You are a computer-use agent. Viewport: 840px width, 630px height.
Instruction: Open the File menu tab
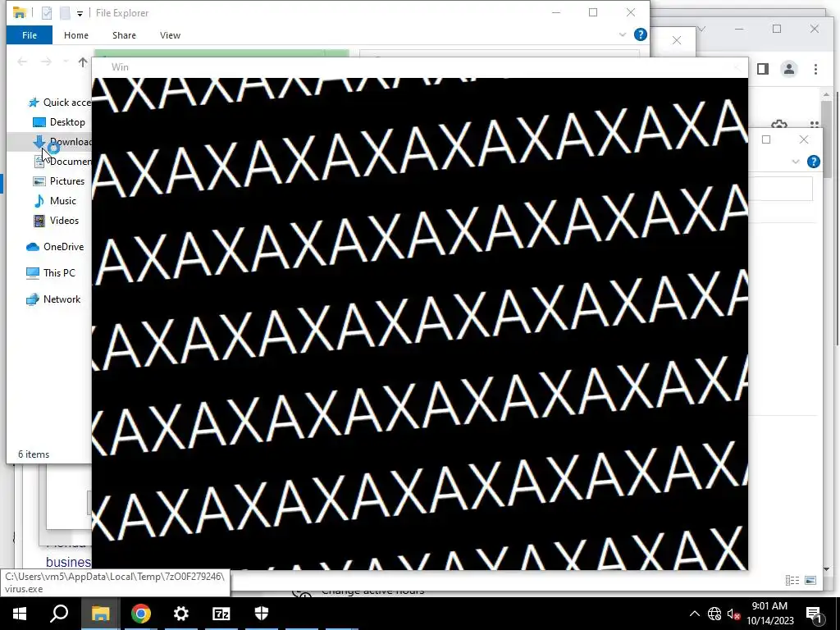pyautogui.click(x=30, y=35)
